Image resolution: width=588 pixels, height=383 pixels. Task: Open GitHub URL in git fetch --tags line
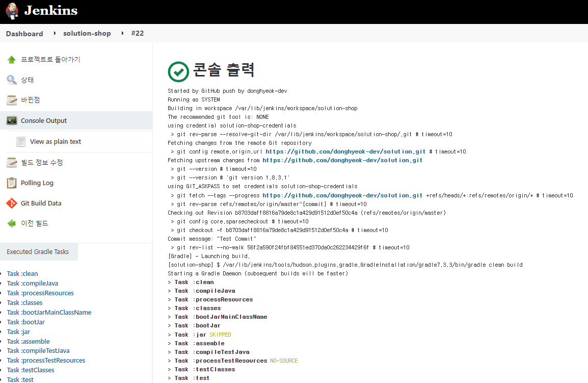tap(342, 195)
